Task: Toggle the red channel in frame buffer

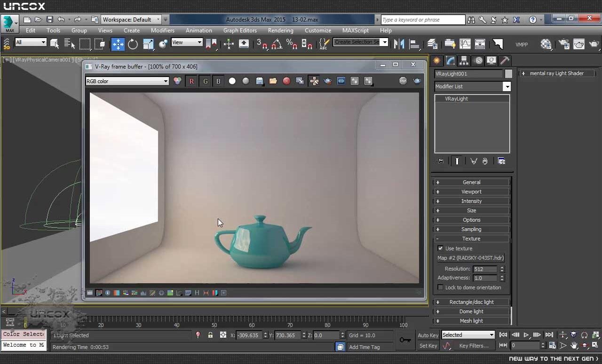Action: 191,81
